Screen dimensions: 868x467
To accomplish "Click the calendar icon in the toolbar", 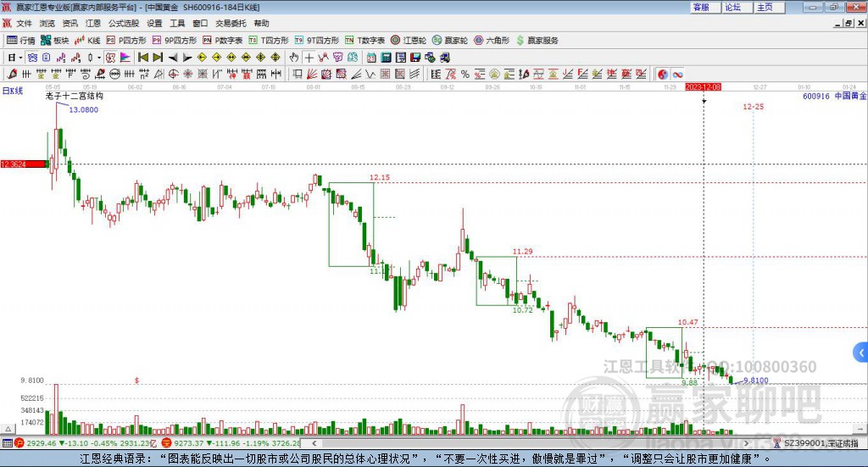I will tap(371, 58).
